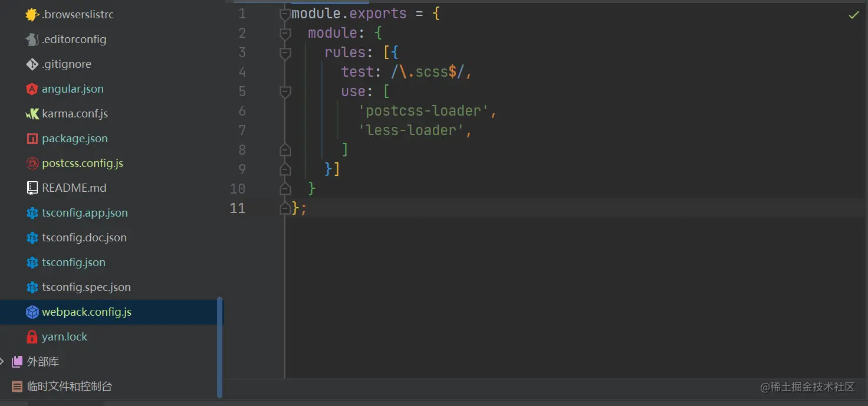This screenshot has width=868, height=406.
Task: Click the fold end marker on line 9
Action: pos(285,169)
